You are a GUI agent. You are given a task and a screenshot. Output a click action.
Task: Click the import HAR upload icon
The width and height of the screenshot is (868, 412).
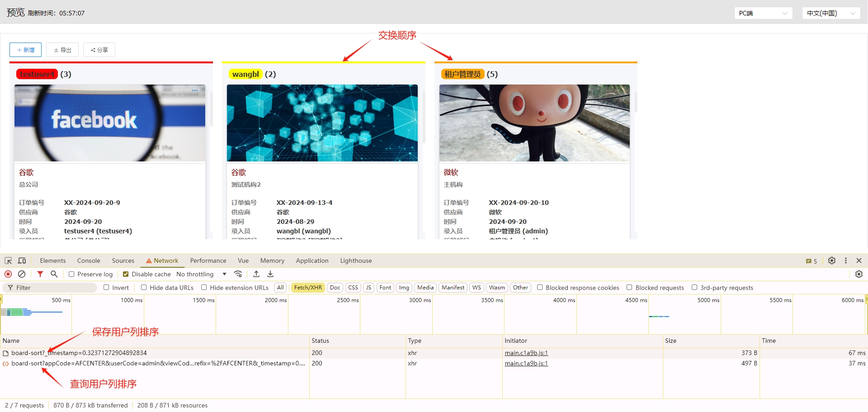[256, 274]
